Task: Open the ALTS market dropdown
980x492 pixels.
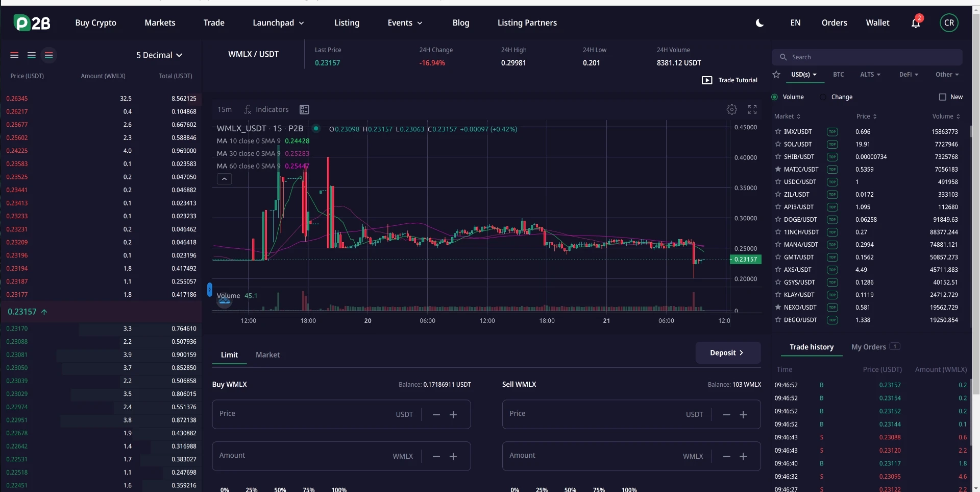Action: click(870, 75)
